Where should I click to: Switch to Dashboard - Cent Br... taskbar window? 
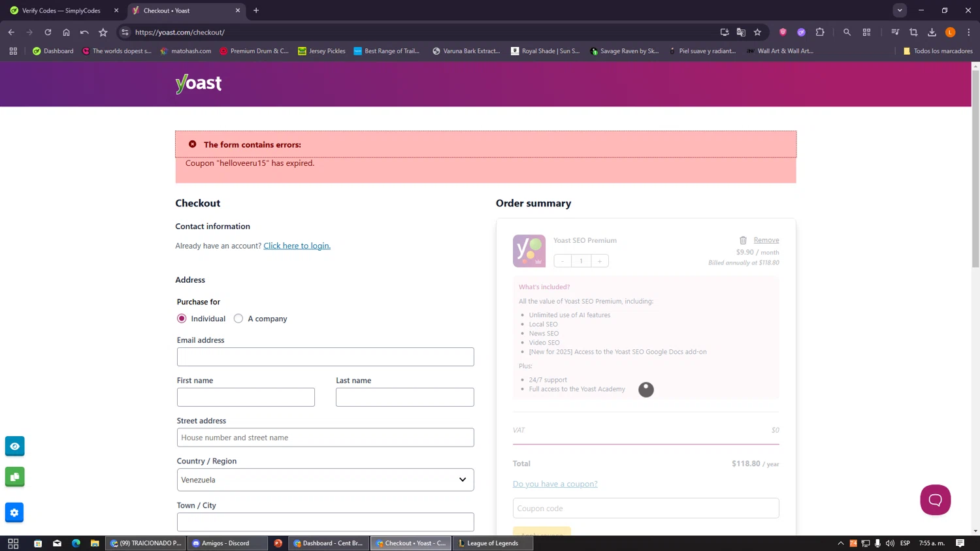(x=329, y=543)
